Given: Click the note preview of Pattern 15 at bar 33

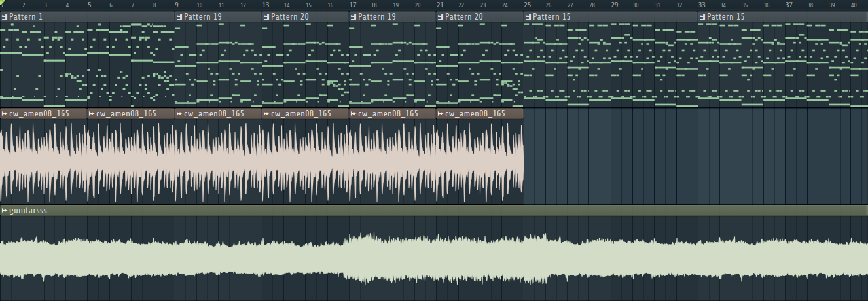Looking at the screenshot, I should point(783,64).
